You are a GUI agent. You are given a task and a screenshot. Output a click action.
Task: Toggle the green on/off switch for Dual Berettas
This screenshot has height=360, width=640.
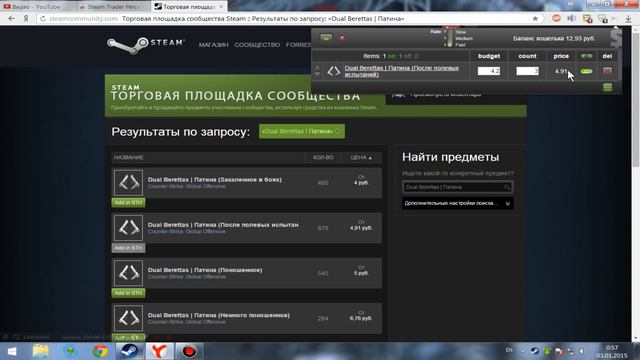[587, 71]
